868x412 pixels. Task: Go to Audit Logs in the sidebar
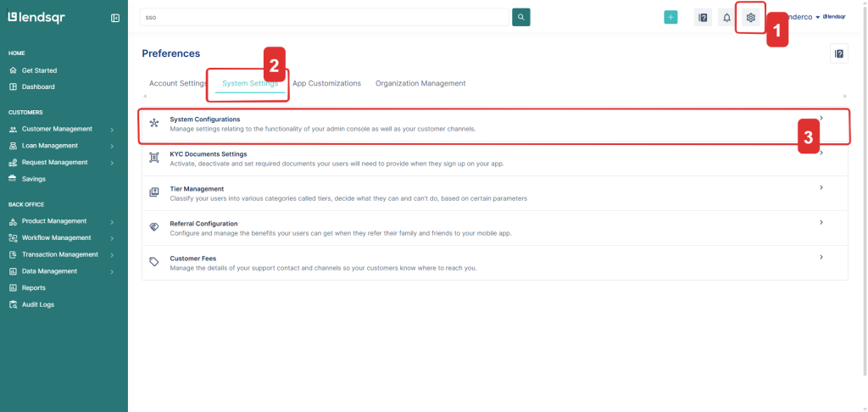pos(37,304)
